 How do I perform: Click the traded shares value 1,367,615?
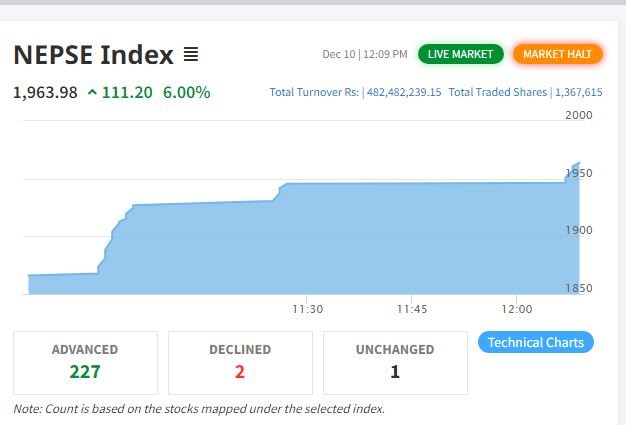coord(579,92)
